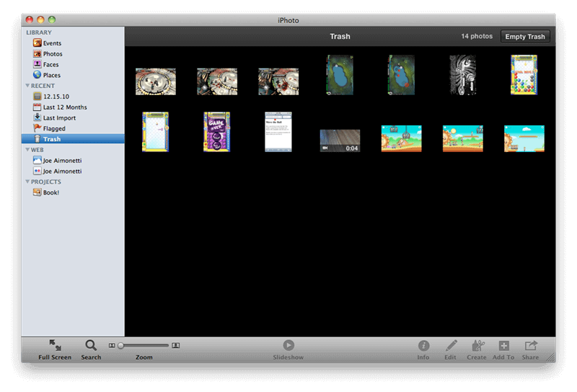Select the purple Game Over thumbnail
Image resolution: width=577 pixels, height=392 pixels.
pos(217,132)
